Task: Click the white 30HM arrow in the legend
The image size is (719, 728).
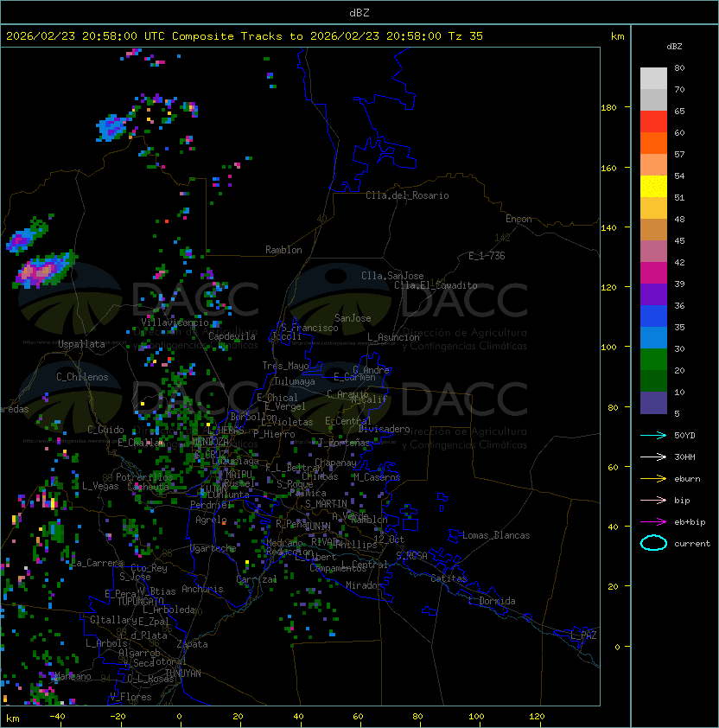Action: pos(653,457)
